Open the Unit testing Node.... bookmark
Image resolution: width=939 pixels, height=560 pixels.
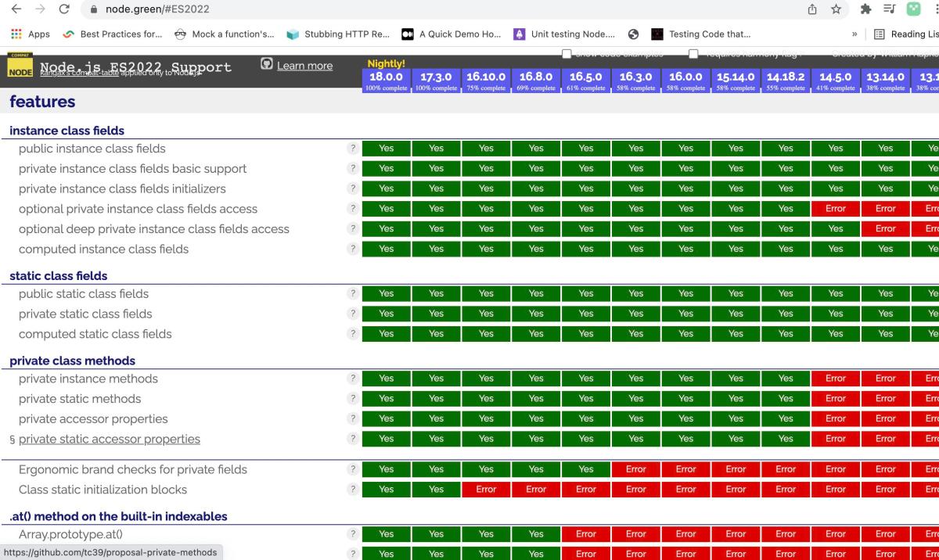564,34
